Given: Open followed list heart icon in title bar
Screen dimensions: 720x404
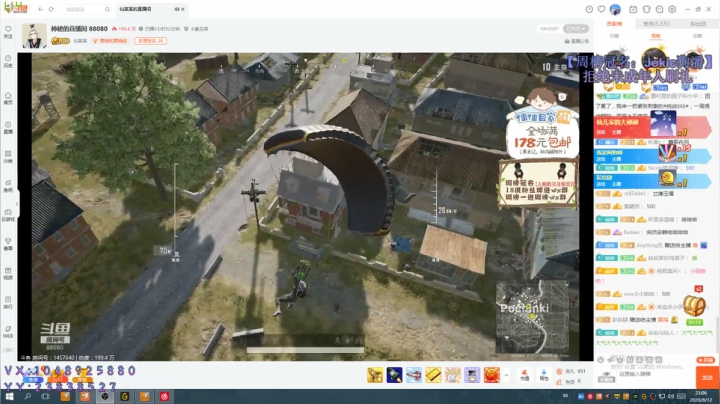Looking at the screenshot, I should 602,9.
